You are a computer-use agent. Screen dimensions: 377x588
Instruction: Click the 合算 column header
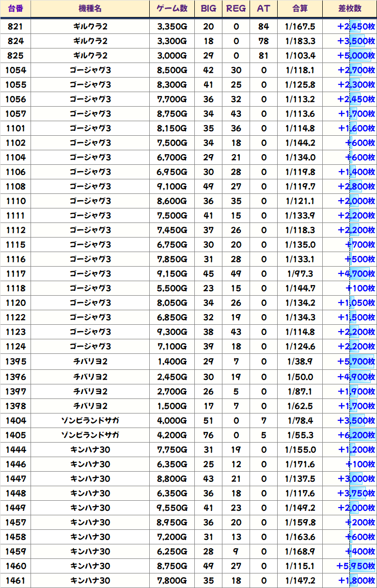pyautogui.click(x=300, y=9)
